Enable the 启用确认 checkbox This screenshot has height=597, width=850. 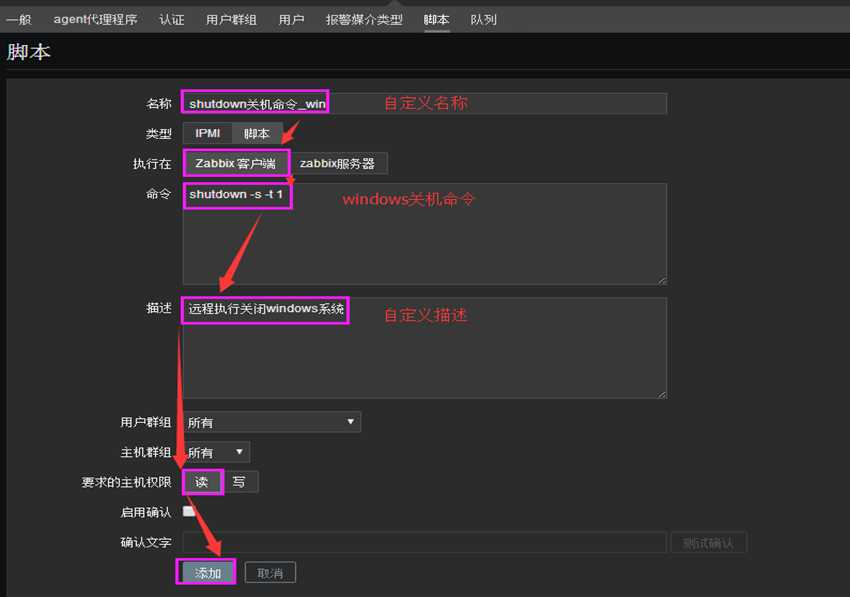pyautogui.click(x=189, y=511)
